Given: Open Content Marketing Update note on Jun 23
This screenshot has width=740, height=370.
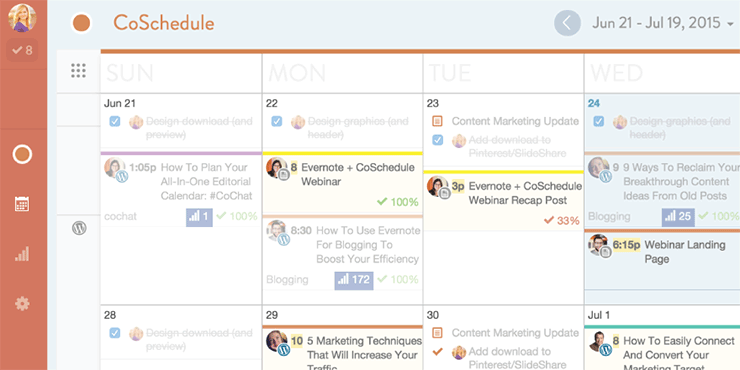Looking at the screenshot, I should (x=515, y=121).
